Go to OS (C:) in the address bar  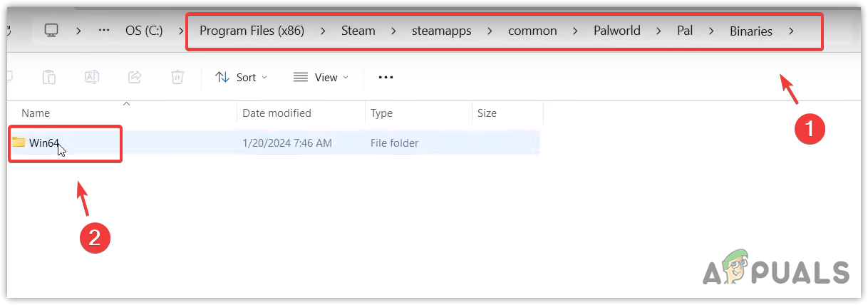coord(145,31)
